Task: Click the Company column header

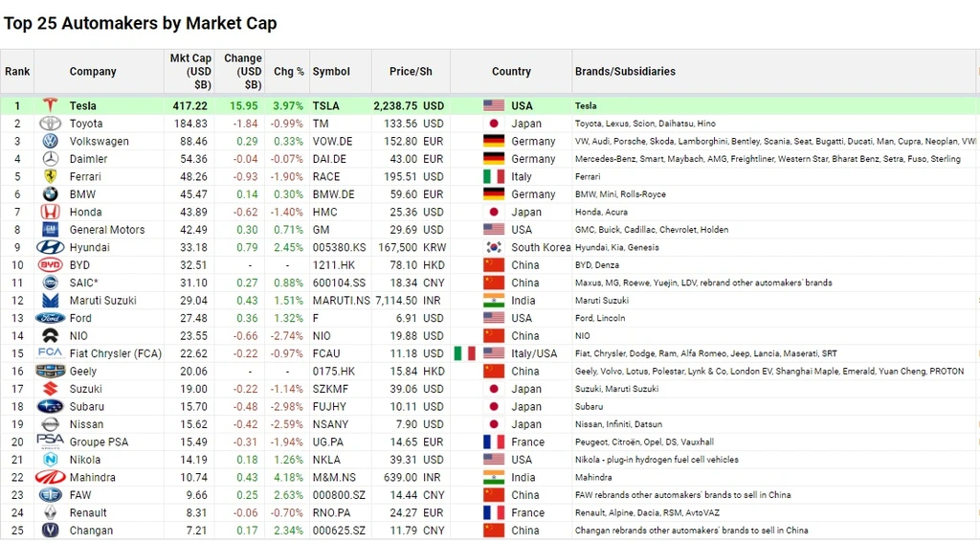Action: click(93, 71)
